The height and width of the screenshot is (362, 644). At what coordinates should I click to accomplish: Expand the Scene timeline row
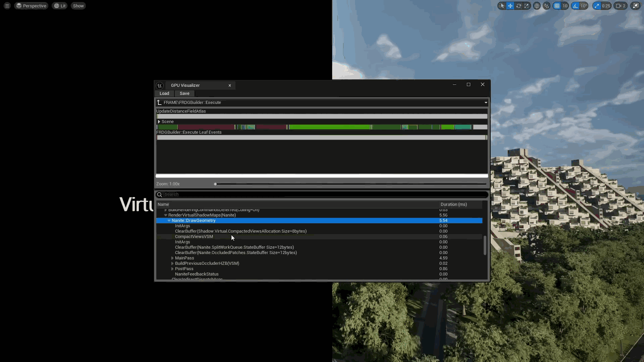159,121
